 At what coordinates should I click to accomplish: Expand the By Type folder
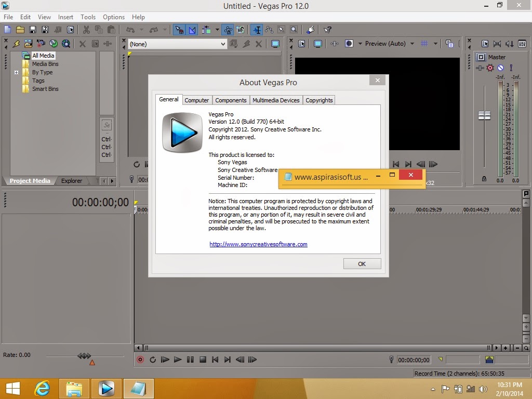coord(16,72)
